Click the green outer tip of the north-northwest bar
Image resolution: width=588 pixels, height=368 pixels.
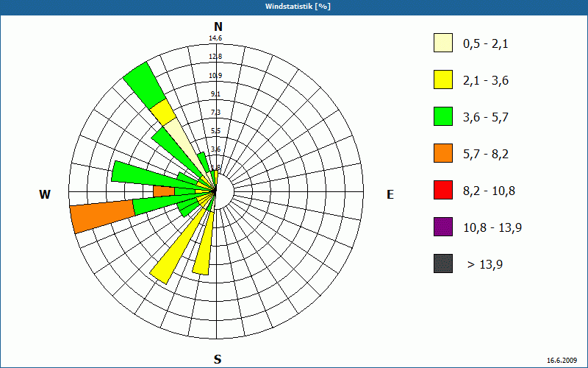click(x=144, y=85)
